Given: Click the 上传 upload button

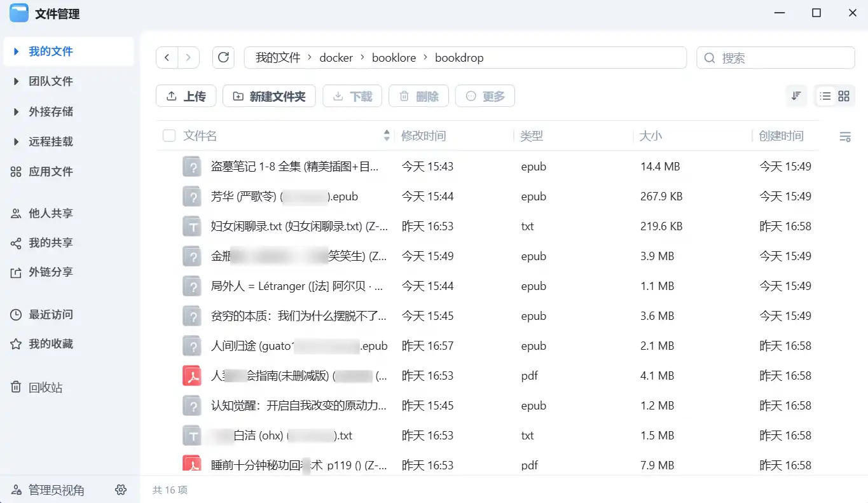Looking at the screenshot, I should point(186,96).
